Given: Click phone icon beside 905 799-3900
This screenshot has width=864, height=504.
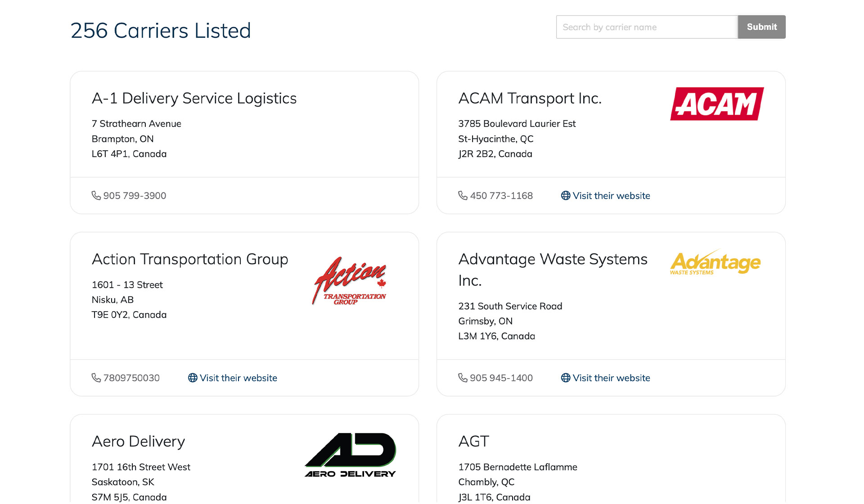Looking at the screenshot, I should click(96, 196).
